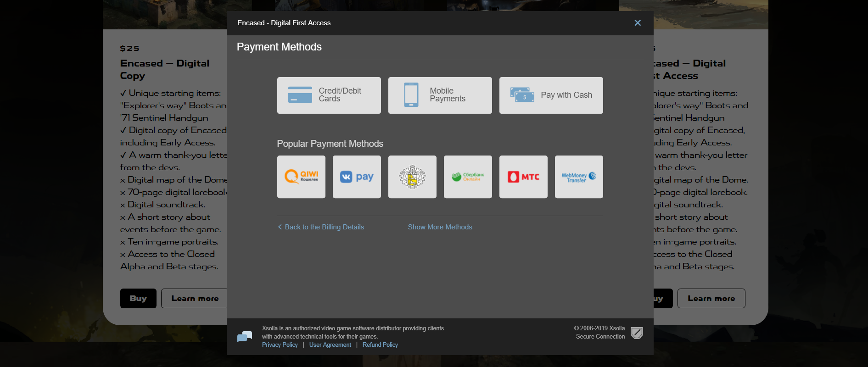Click the Popular Payment Methods label

(x=330, y=144)
